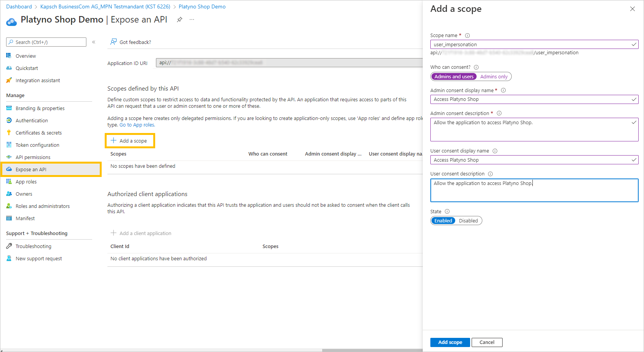Open Kapsch BusinessCom breadcrumb link
644x352 pixels.
pos(105,6)
